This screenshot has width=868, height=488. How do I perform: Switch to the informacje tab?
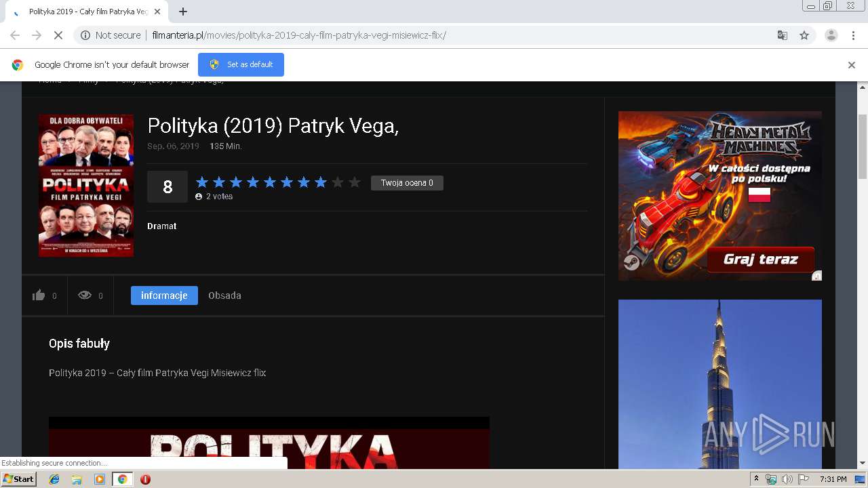pos(164,296)
